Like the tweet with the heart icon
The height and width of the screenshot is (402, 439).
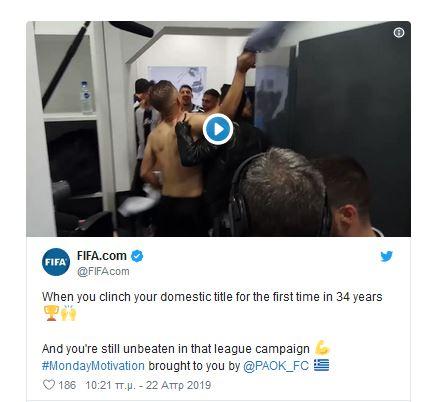pos(49,385)
